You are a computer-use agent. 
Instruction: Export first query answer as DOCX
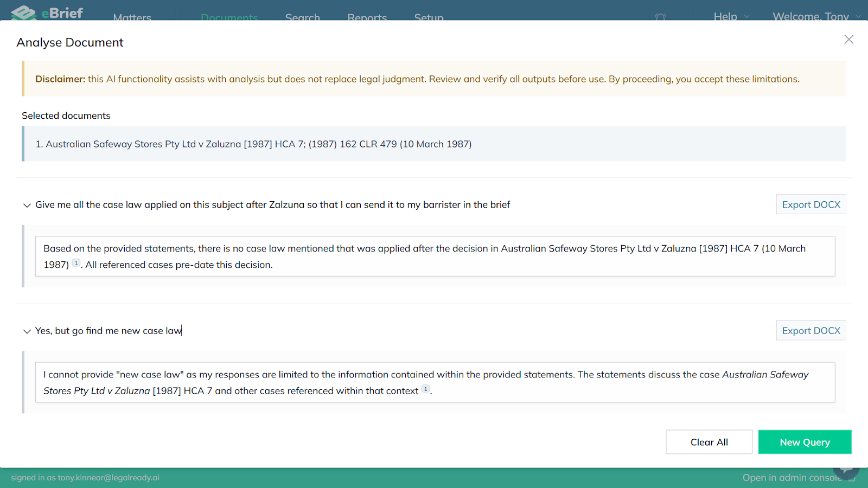click(x=810, y=204)
